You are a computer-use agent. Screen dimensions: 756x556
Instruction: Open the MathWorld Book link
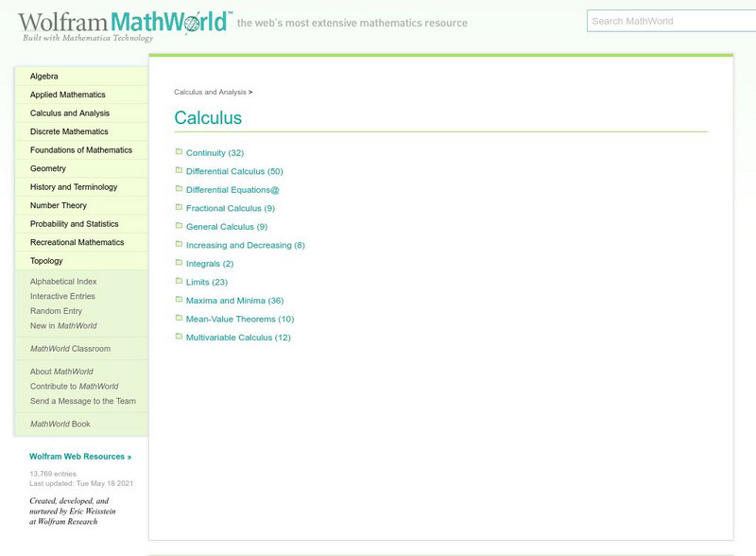(x=60, y=424)
